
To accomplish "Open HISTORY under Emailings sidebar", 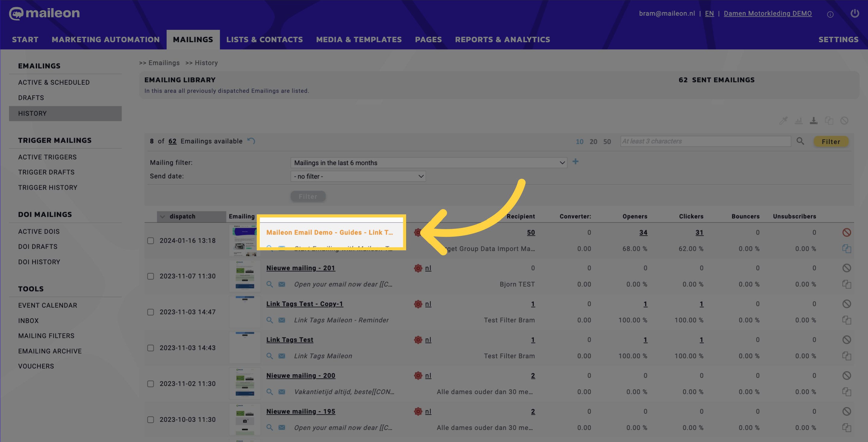I will pyautogui.click(x=33, y=113).
